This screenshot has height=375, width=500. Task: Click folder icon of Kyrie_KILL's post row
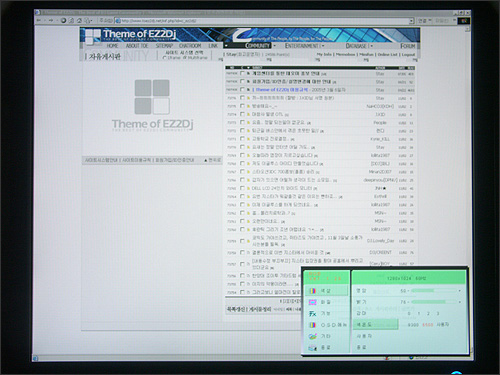pyautogui.click(x=248, y=139)
